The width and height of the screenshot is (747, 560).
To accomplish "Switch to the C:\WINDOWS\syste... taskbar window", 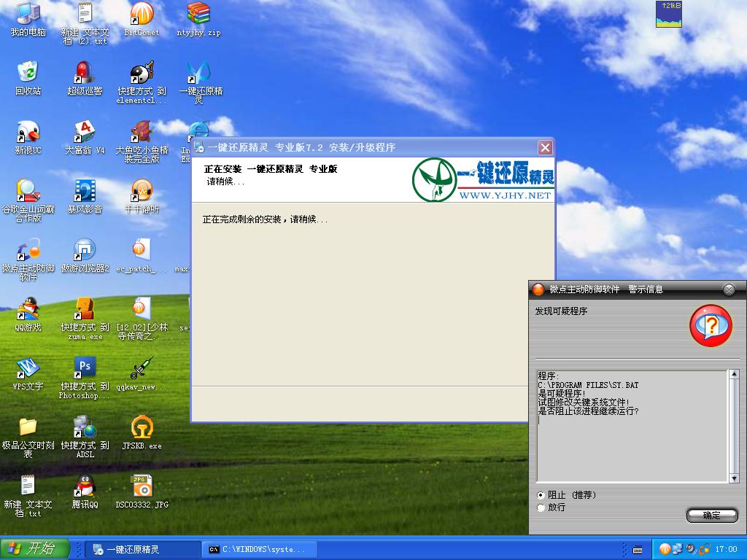I will tap(260, 549).
